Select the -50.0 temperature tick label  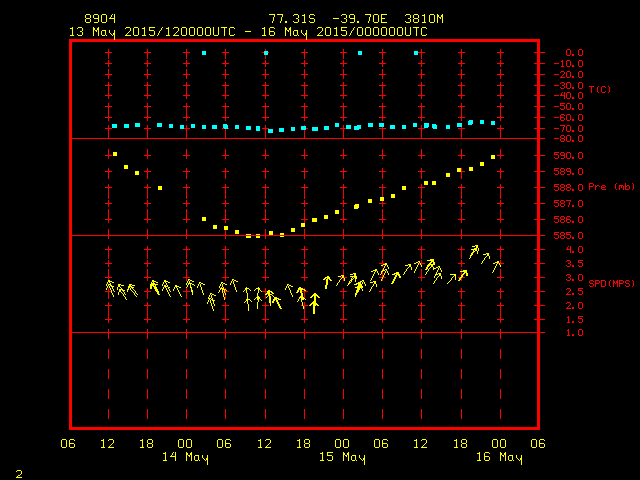569,107
